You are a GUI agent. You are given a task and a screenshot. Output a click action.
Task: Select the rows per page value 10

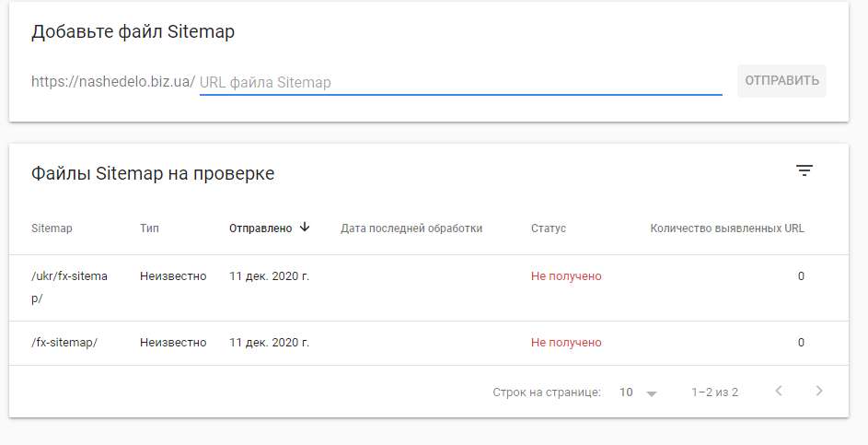pos(626,392)
